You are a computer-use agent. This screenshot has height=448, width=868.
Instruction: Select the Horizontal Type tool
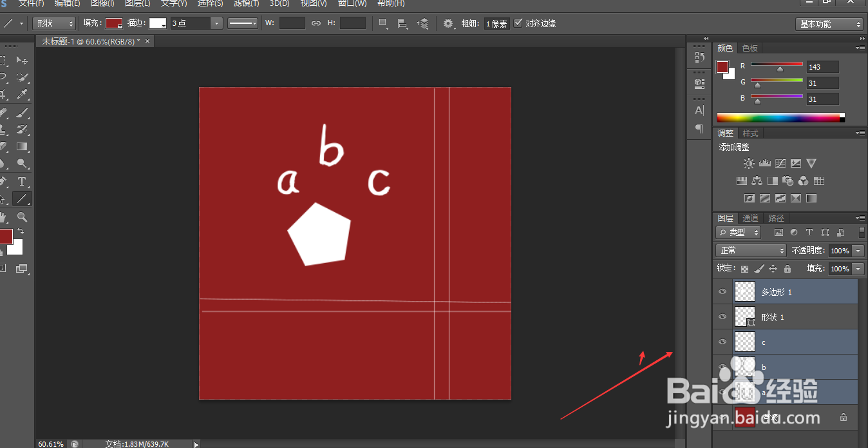tap(22, 182)
